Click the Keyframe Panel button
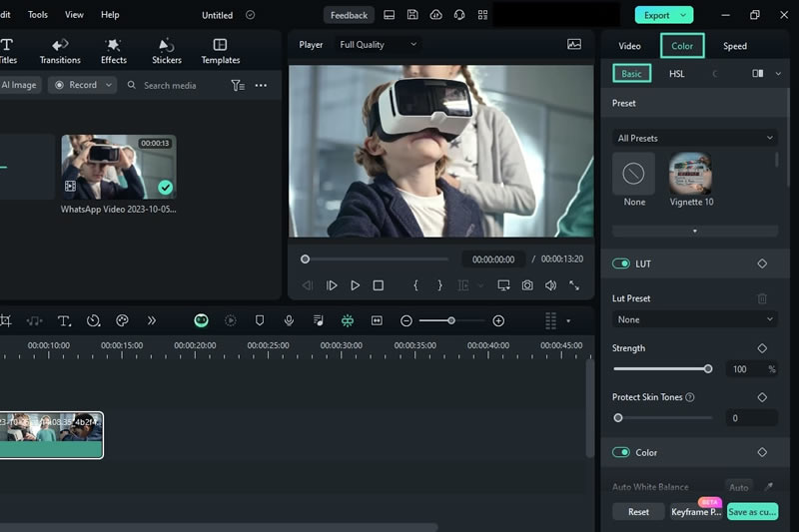Viewport: 799px width, 532px height. [x=696, y=512]
